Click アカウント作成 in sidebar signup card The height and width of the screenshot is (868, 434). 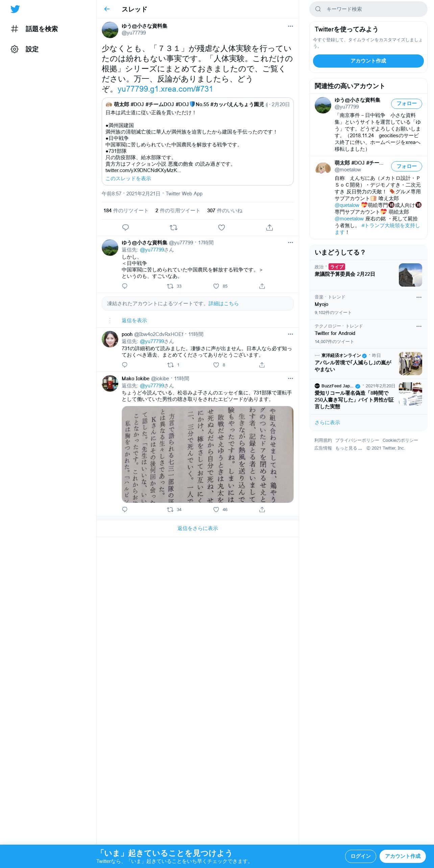click(368, 61)
